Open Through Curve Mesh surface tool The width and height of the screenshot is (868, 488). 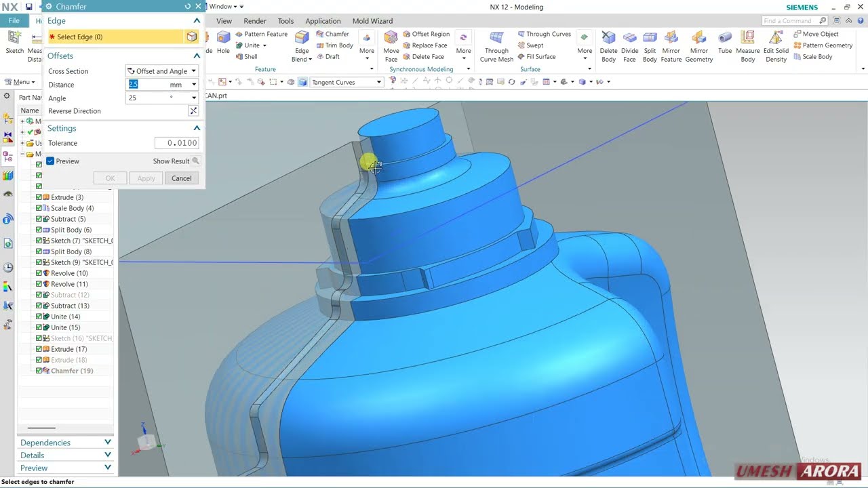496,46
